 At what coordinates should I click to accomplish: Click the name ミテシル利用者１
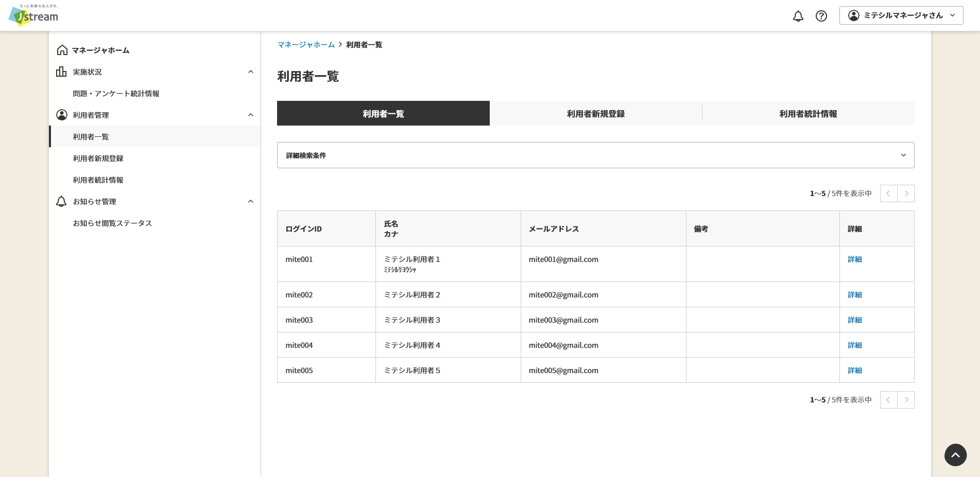[412, 259]
